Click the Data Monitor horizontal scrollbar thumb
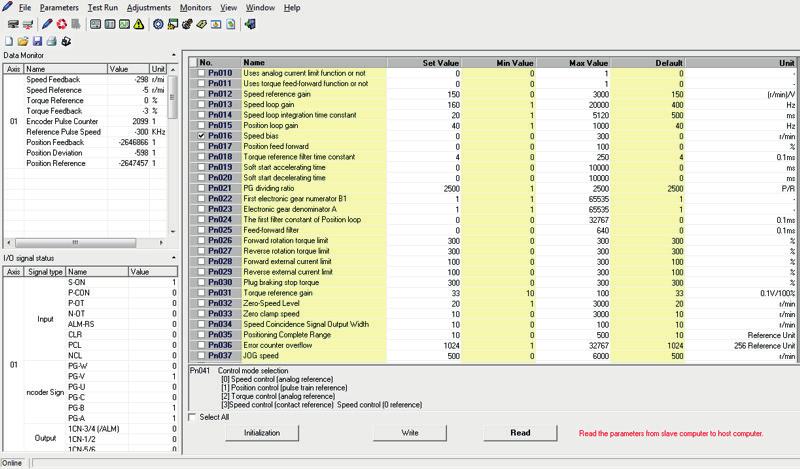Viewport: 800px width, 469px height. (x=75, y=242)
